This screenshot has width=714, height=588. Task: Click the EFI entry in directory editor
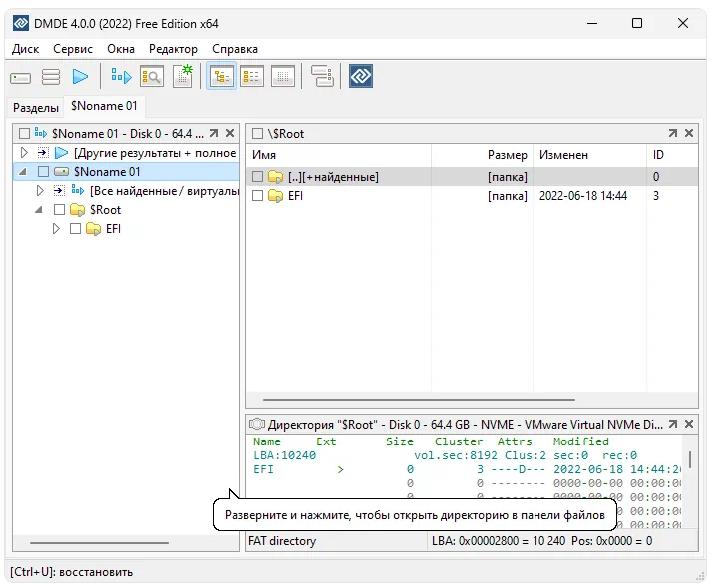(263, 469)
